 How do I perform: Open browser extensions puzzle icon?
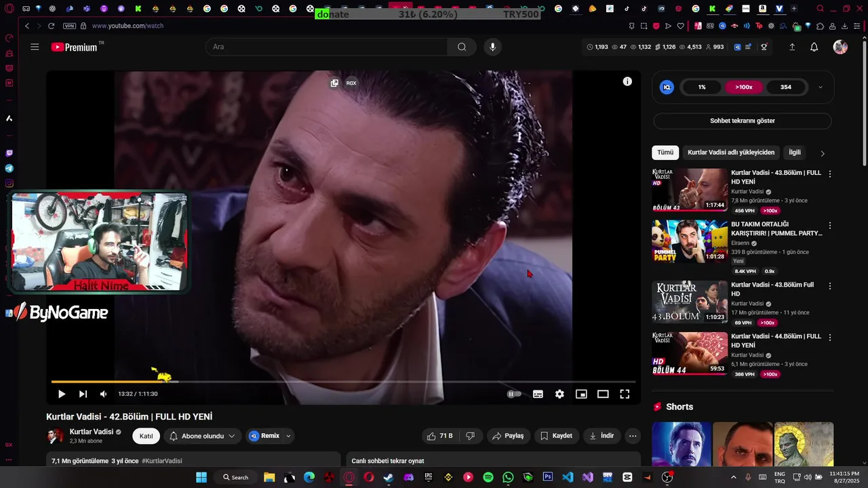tap(820, 26)
